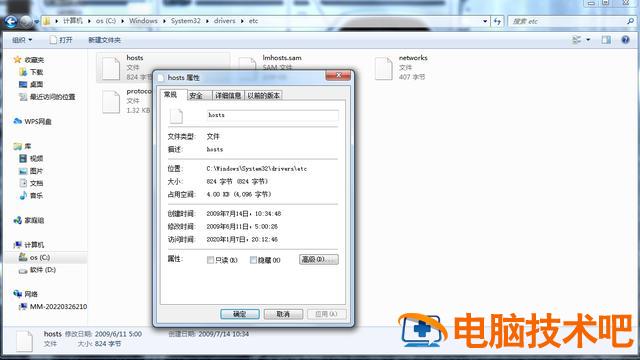Click the hosts file name field
Viewport: 640px width, 360px height.
pyautogui.click(x=273, y=116)
